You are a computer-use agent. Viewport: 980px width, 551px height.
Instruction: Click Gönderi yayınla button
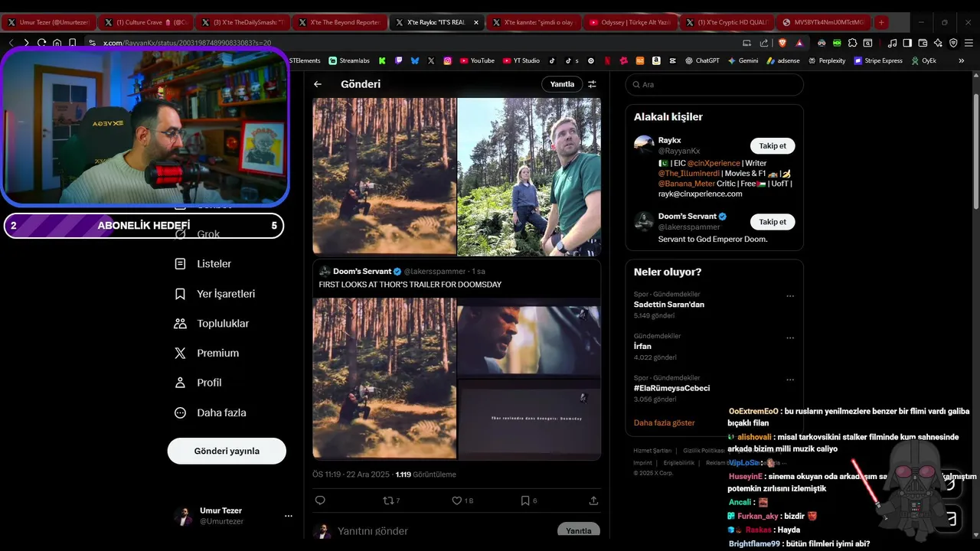coord(227,451)
